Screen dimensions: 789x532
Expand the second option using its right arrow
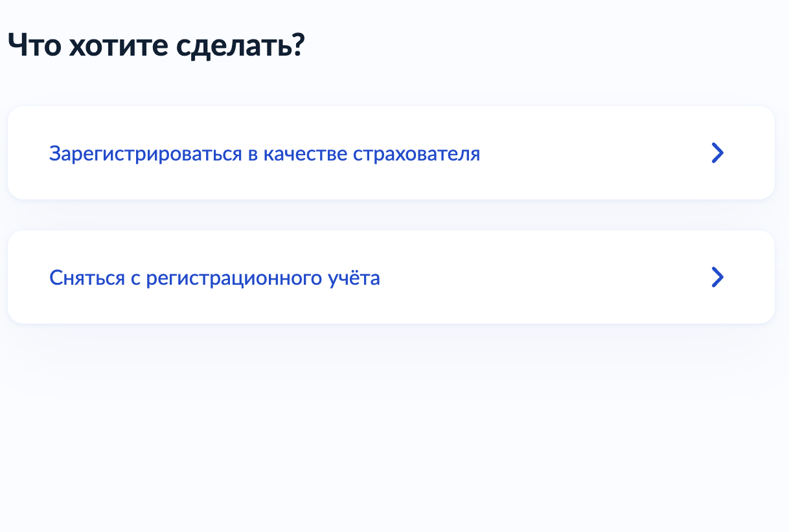[717, 277]
